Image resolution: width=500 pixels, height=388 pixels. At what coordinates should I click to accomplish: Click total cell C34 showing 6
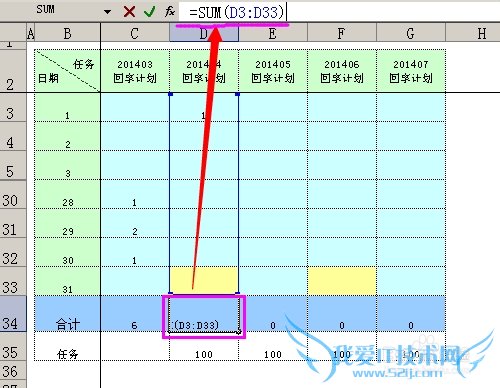(x=135, y=314)
